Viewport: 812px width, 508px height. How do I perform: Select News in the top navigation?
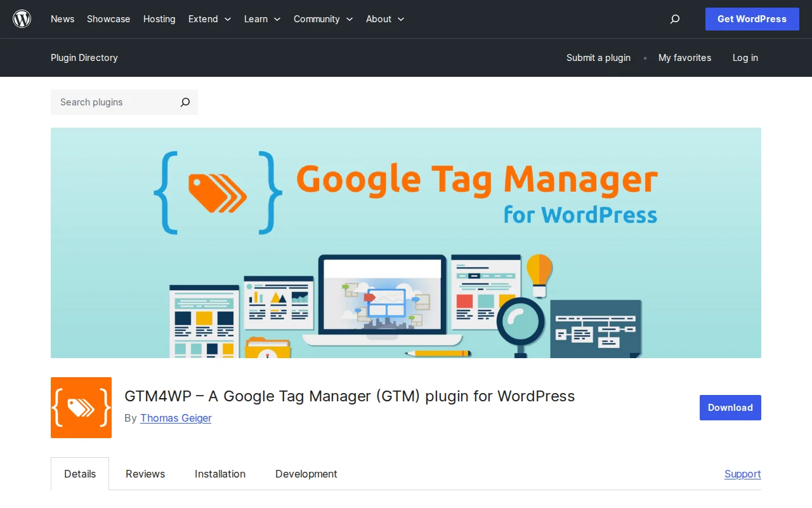[x=62, y=19]
